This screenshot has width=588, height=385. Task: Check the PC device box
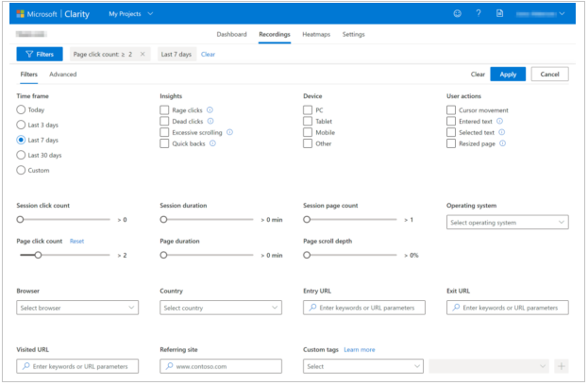point(308,109)
